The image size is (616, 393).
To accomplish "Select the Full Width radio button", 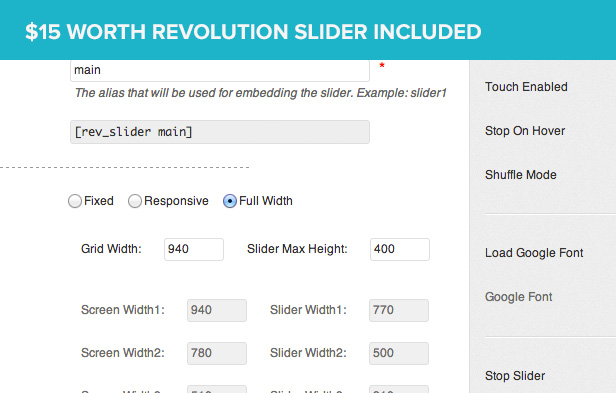I will tap(230, 201).
